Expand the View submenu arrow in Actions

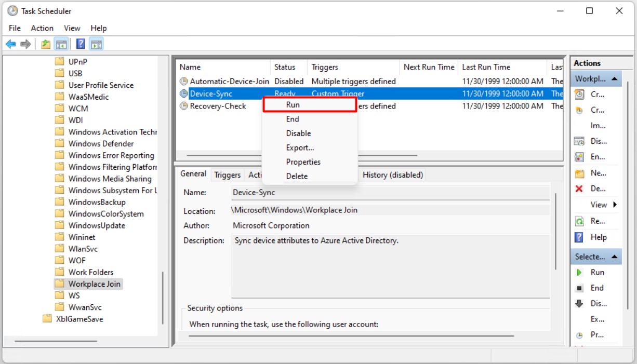pyautogui.click(x=615, y=205)
